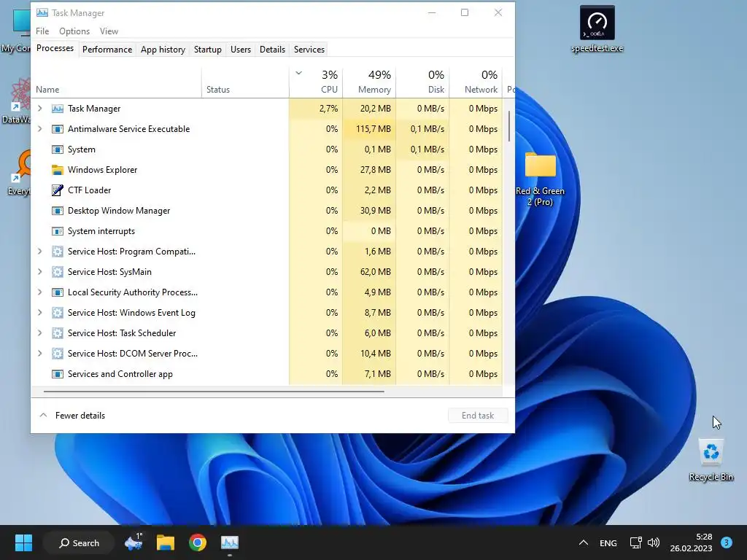The image size is (747, 560).
Task: Launch Google Chrome from the taskbar
Action: (197, 542)
